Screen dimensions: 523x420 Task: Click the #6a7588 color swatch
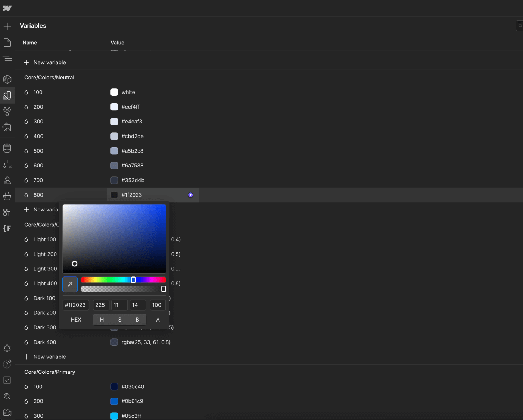pos(114,166)
